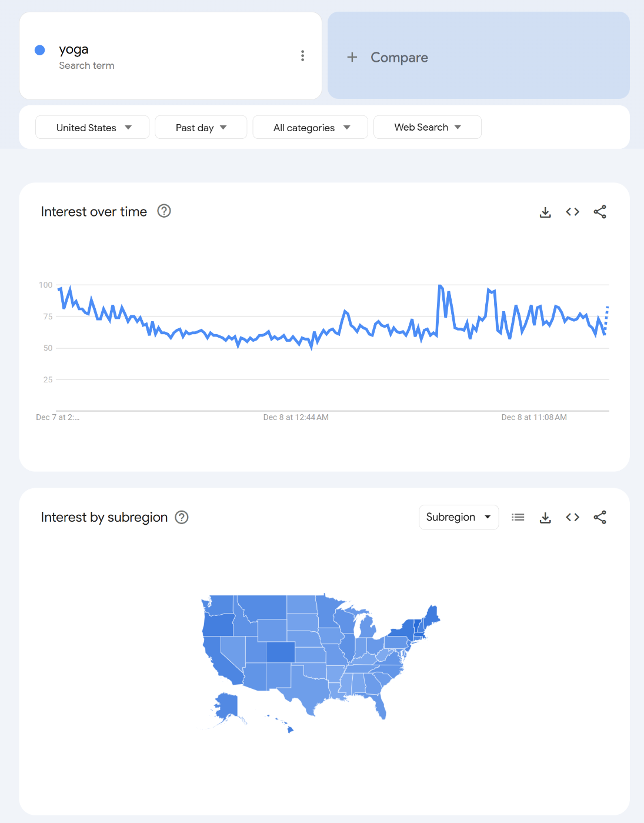Change the All categories filter

coord(310,127)
